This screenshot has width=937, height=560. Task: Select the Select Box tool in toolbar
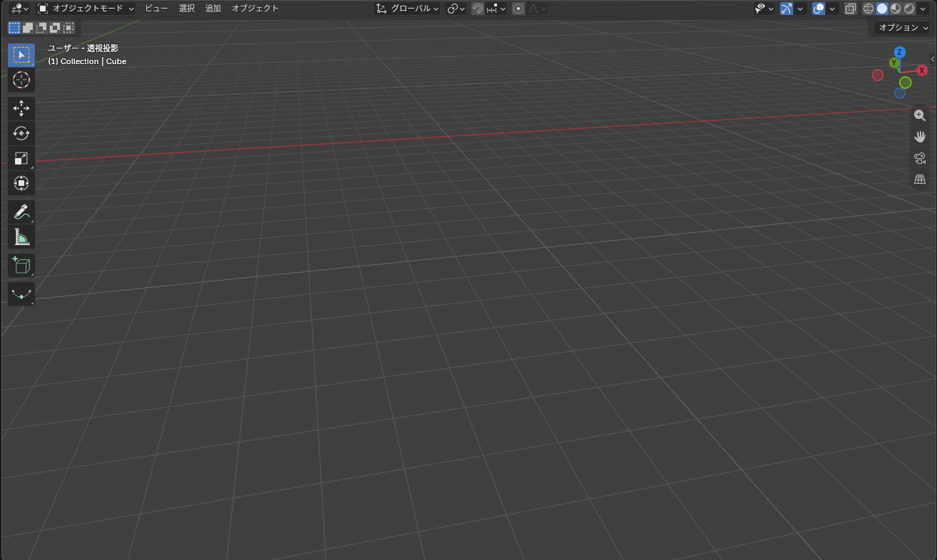(21, 55)
